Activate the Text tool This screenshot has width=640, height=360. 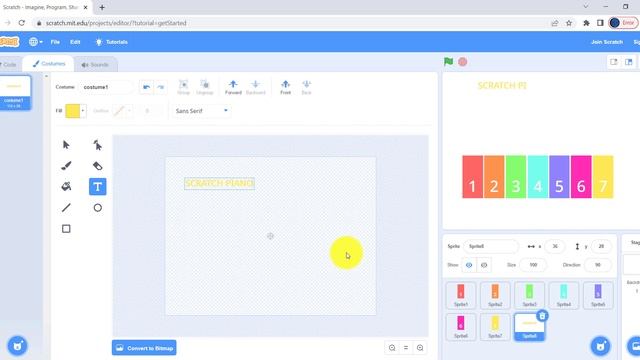pos(98,187)
